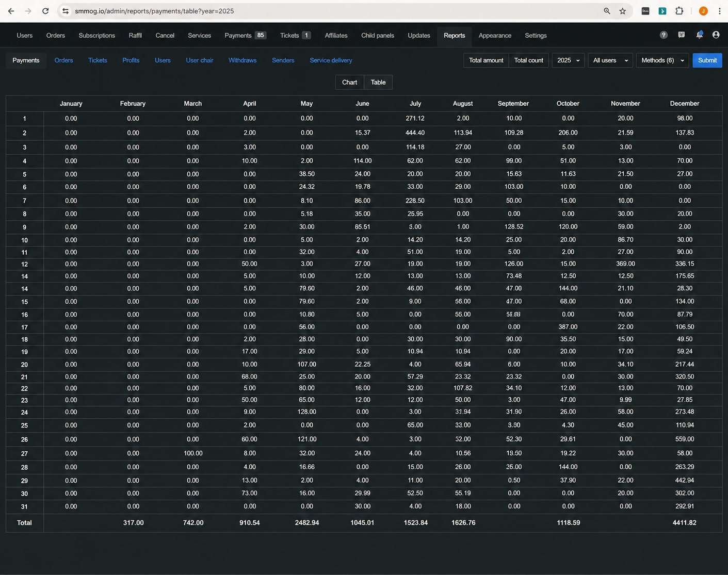
Task: Open the Service delivery report tab
Action: pyautogui.click(x=331, y=60)
